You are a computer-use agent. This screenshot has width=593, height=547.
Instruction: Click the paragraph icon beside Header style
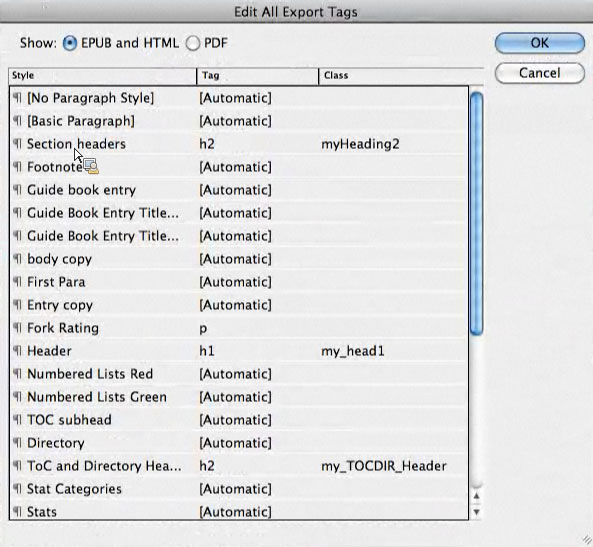17,351
